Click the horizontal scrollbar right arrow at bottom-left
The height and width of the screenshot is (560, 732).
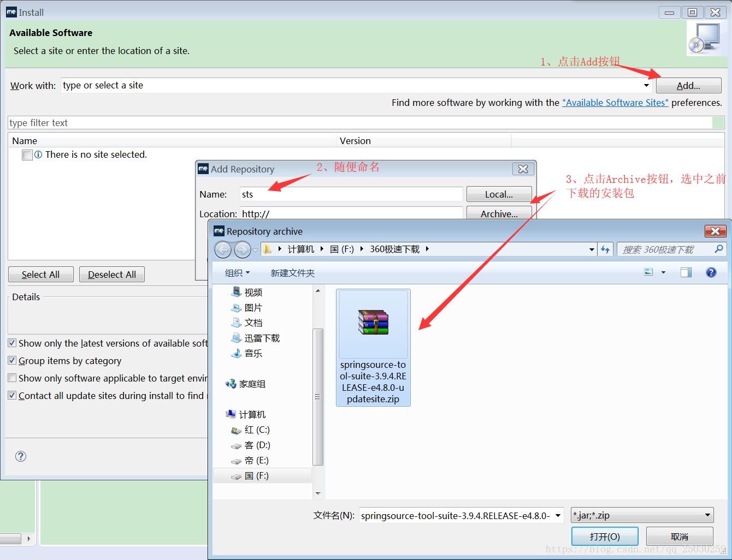coord(28,539)
